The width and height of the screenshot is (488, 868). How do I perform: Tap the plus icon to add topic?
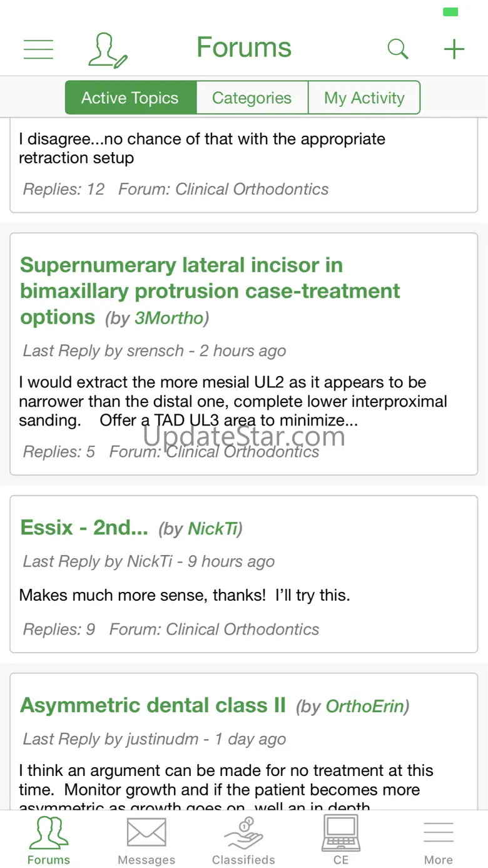454,49
